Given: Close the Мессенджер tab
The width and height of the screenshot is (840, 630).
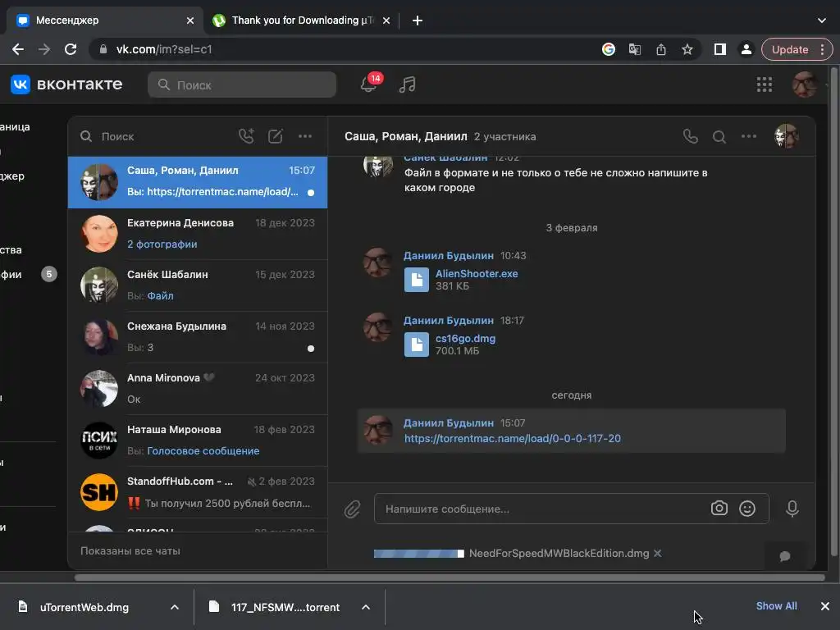Looking at the screenshot, I should pyautogui.click(x=190, y=21).
